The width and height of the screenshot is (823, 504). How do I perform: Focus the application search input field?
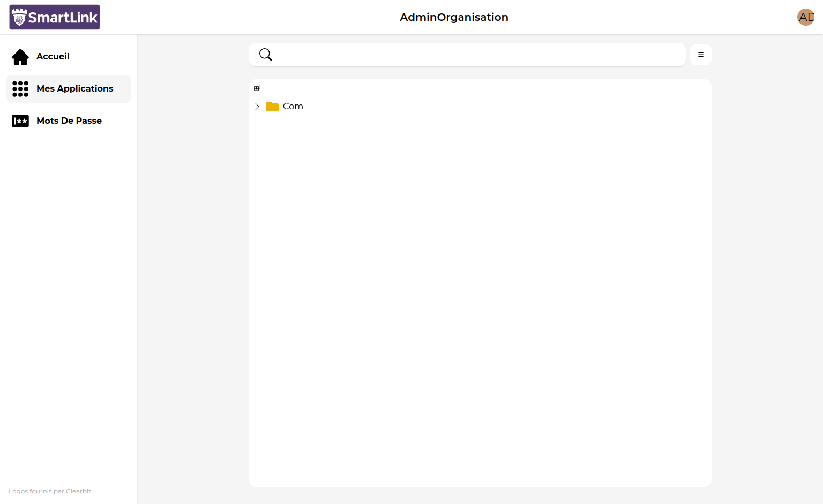coord(477,55)
